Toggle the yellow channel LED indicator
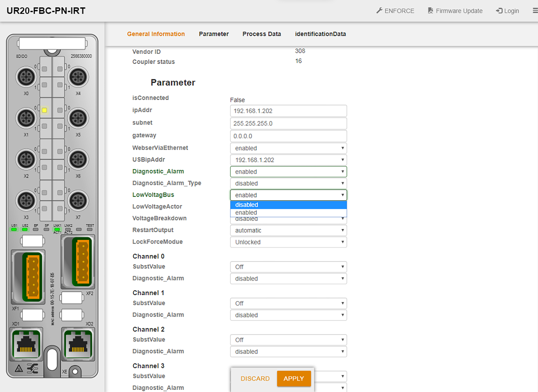538x392 pixels. [x=44, y=110]
